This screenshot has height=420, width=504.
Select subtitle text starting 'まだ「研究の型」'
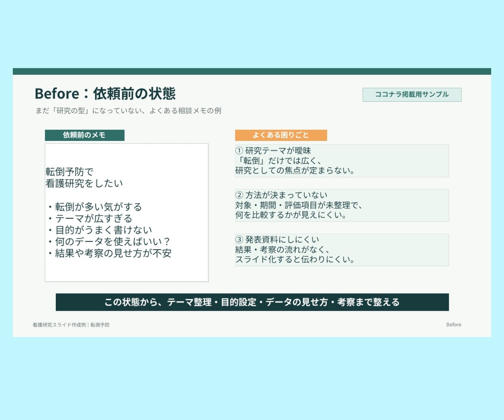(x=128, y=111)
